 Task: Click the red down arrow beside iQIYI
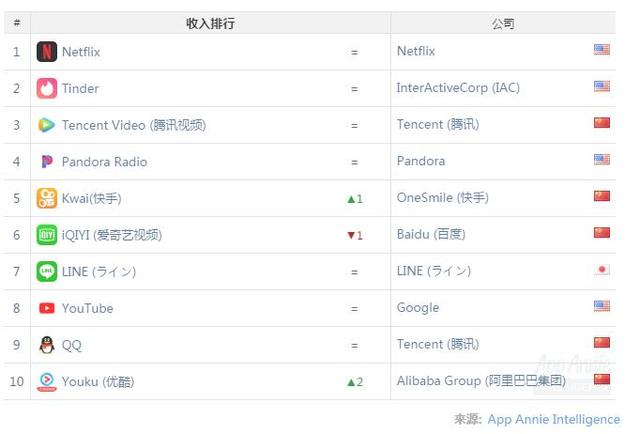[x=350, y=236]
